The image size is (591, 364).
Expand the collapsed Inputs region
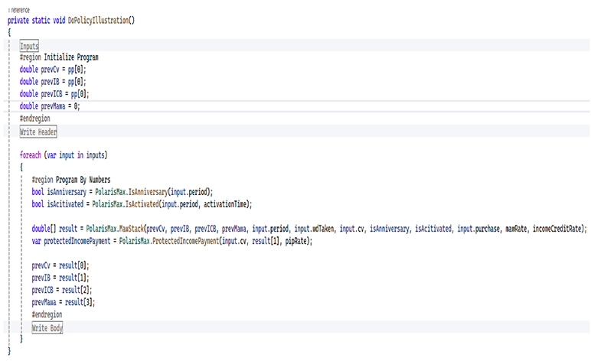[x=29, y=47]
